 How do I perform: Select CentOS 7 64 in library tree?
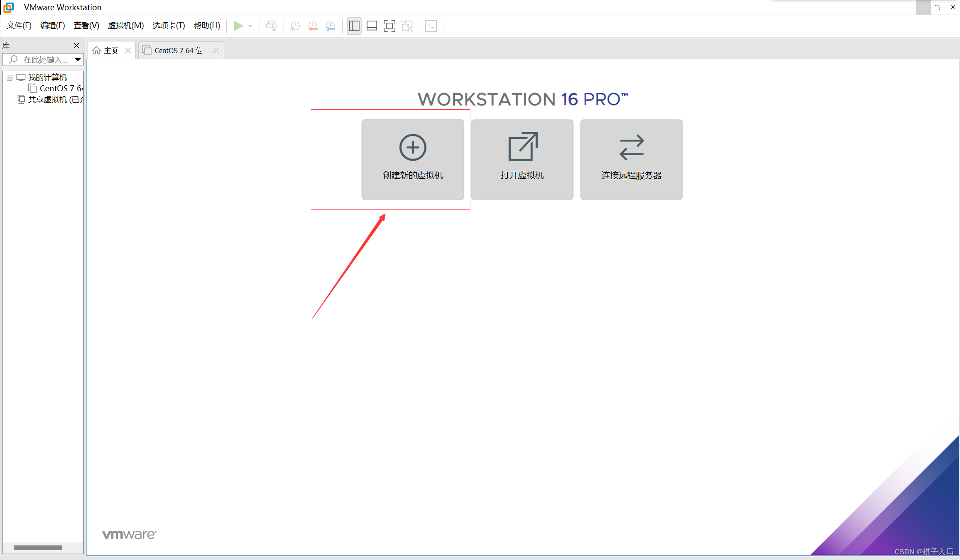(x=60, y=88)
